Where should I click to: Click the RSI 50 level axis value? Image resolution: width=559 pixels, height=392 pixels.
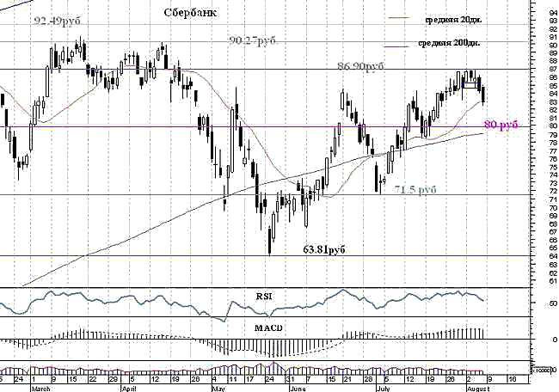coord(553,303)
